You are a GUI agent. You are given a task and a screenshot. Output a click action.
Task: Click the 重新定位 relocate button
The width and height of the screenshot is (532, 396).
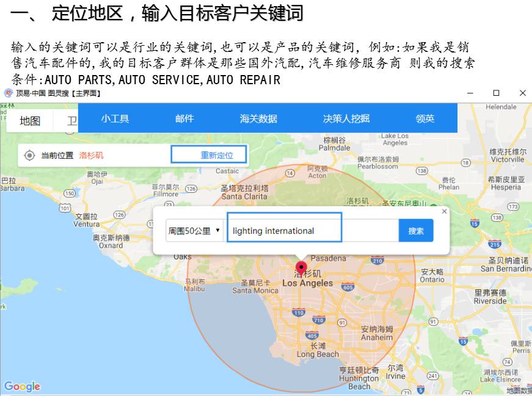click(209, 154)
